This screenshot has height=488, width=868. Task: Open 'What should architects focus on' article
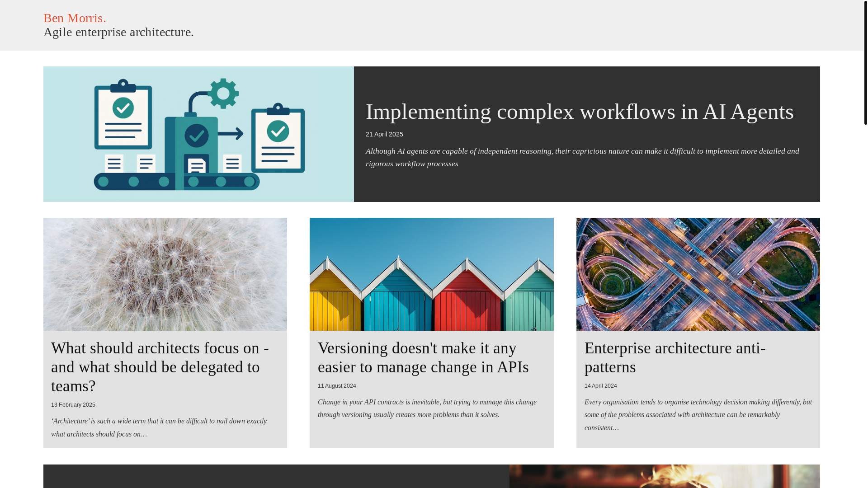tap(160, 367)
